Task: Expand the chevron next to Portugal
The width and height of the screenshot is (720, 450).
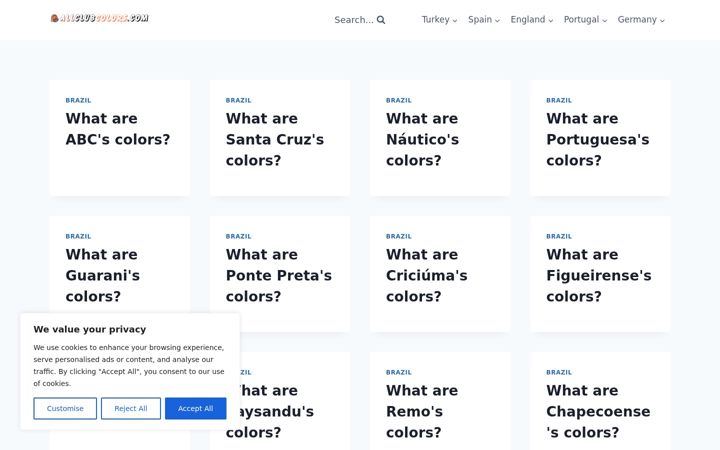Action: [x=604, y=20]
